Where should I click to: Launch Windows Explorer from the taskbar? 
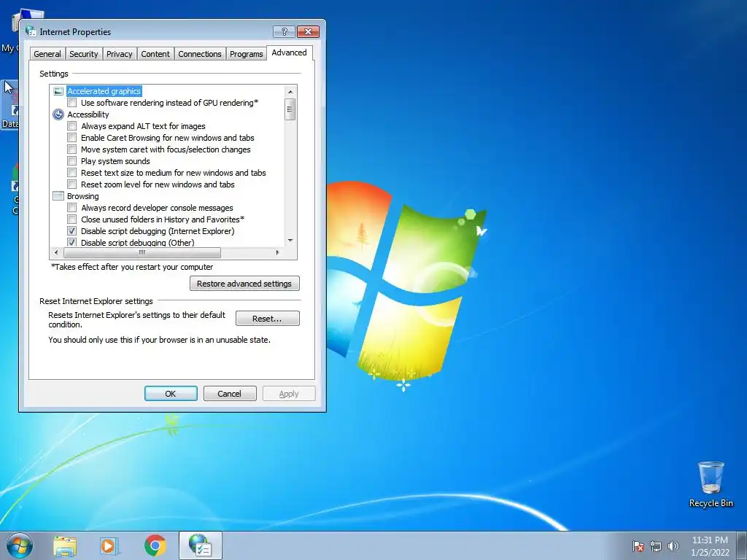(x=65, y=546)
